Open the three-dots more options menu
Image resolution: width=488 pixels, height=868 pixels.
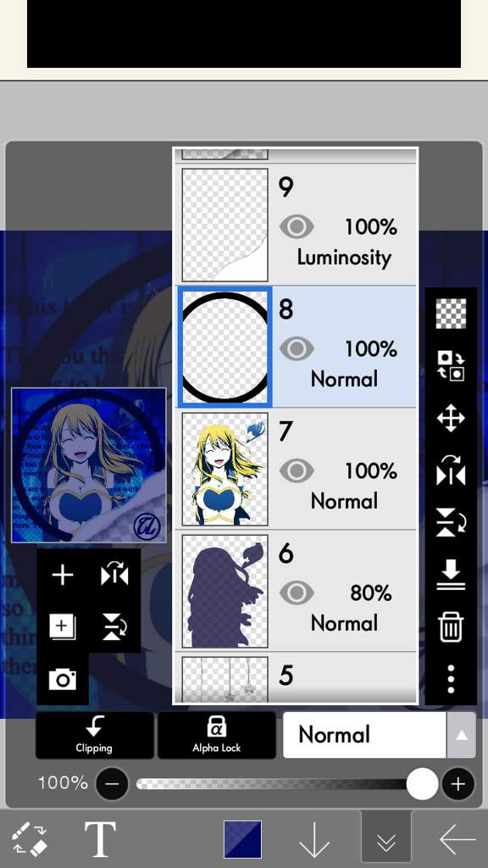click(451, 679)
